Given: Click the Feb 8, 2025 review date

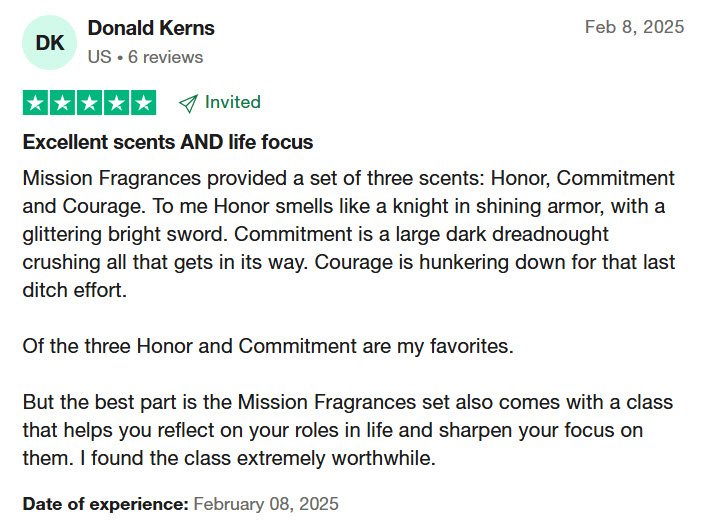Looking at the screenshot, I should pyautogui.click(x=634, y=27).
